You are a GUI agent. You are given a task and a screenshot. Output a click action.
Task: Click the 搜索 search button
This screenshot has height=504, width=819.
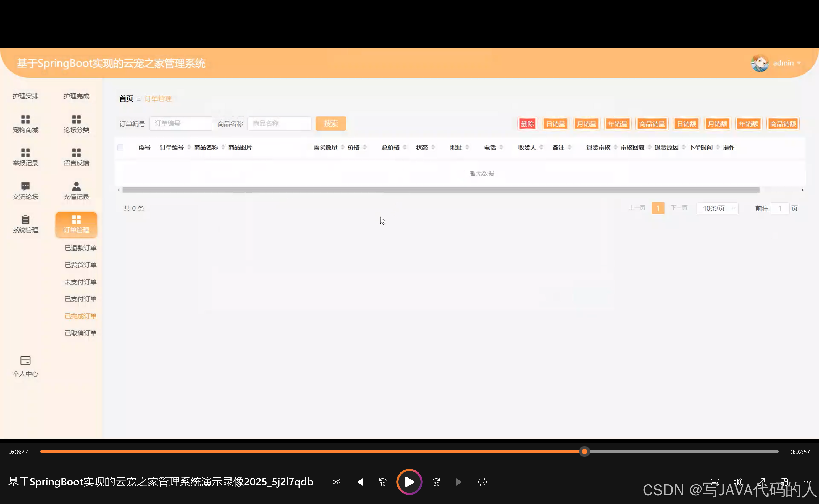pos(330,123)
